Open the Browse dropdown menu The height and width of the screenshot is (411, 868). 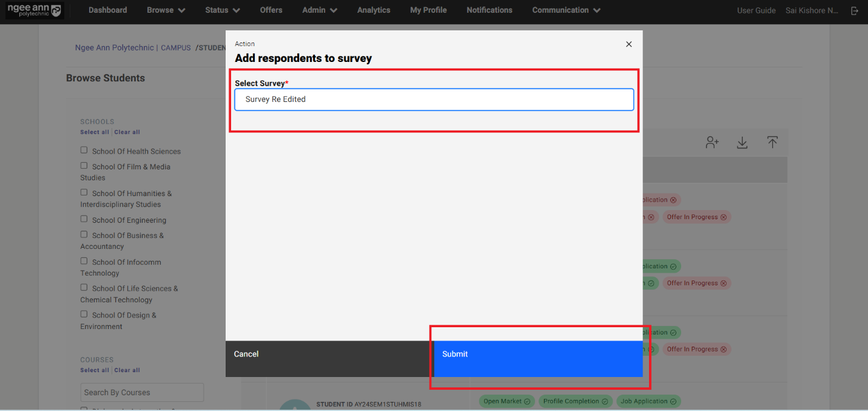pyautogui.click(x=166, y=10)
